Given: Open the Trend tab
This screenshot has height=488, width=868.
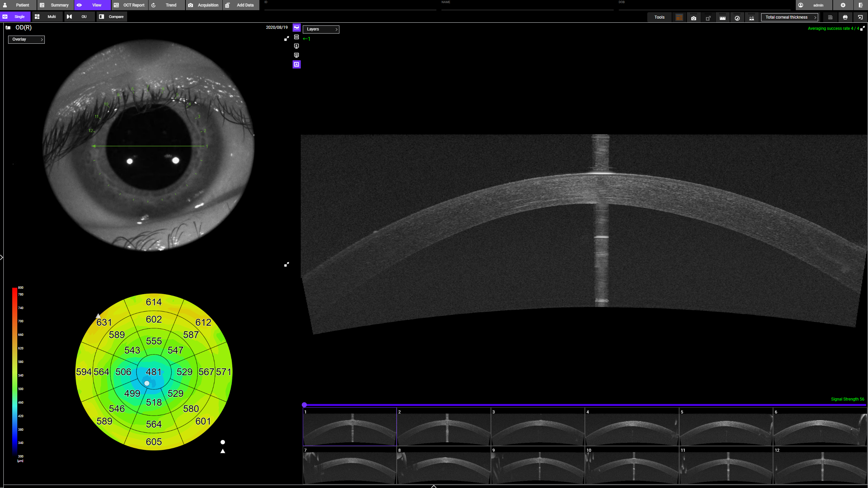Looking at the screenshot, I should [166, 5].
